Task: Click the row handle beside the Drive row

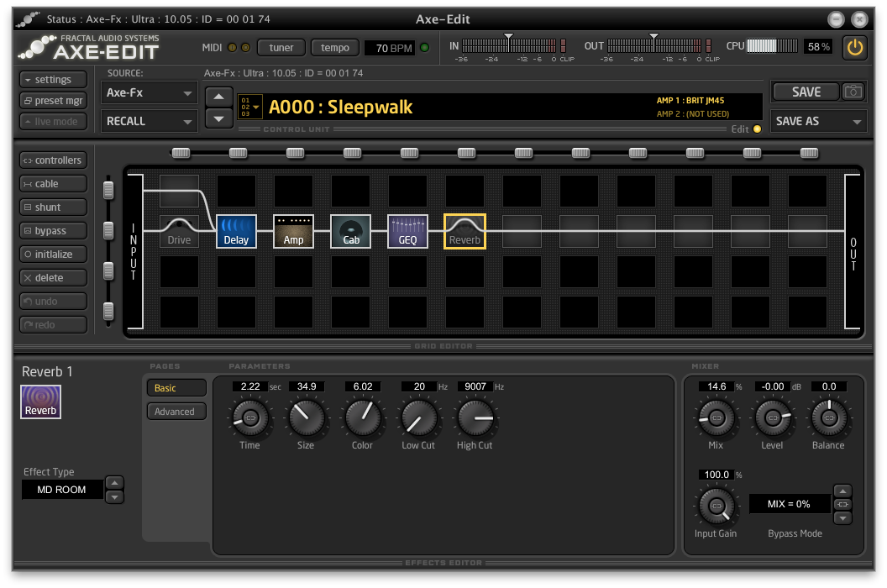Action: coord(108,230)
